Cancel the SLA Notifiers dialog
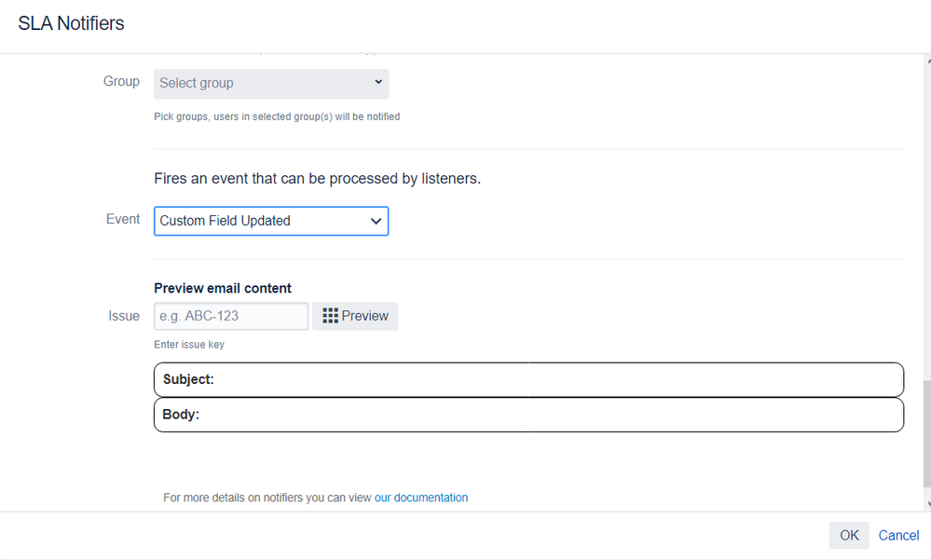 898,535
